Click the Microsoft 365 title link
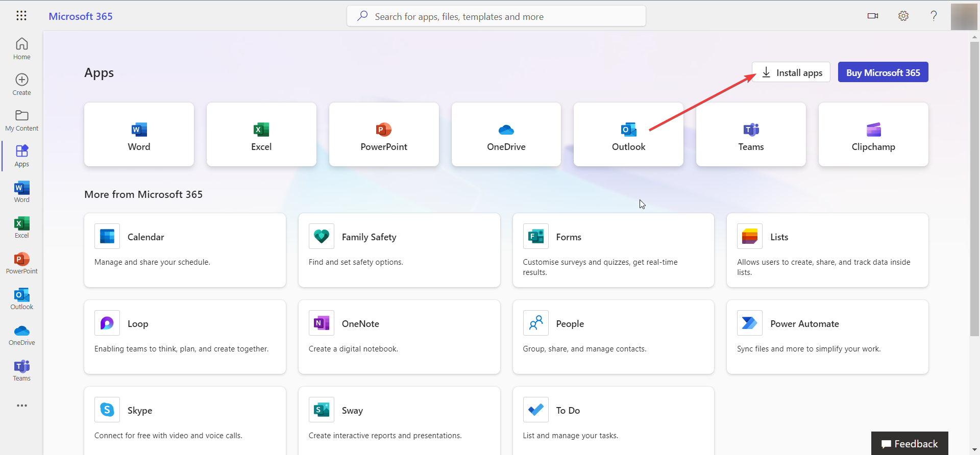This screenshot has height=455, width=980. [x=81, y=16]
